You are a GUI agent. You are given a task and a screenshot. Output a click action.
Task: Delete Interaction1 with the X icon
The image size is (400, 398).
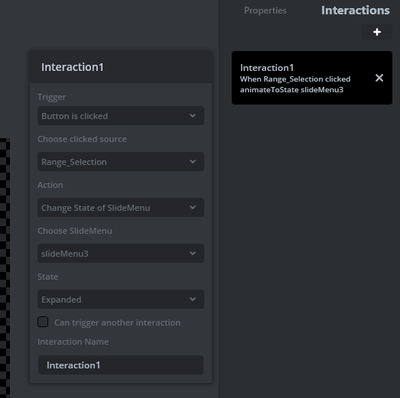(379, 78)
